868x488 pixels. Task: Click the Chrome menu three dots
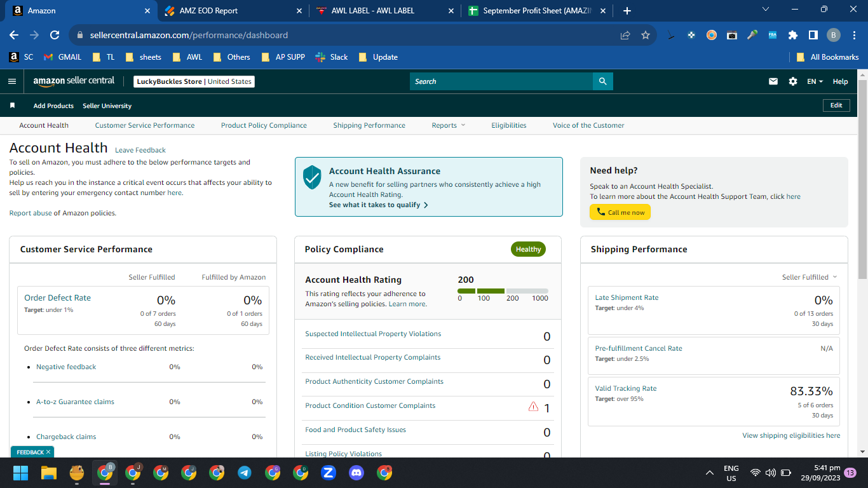click(x=854, y=35)
